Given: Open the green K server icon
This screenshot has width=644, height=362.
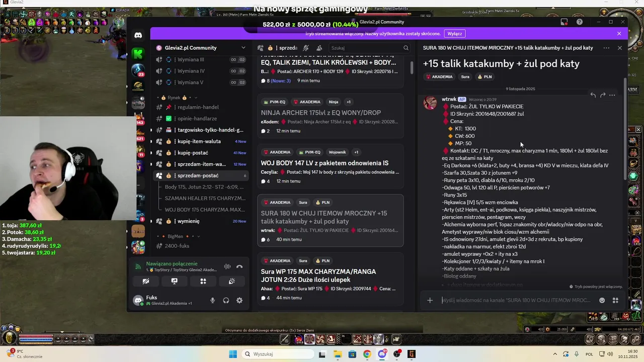Looking at the screenshot, I should tap(138, 53).
